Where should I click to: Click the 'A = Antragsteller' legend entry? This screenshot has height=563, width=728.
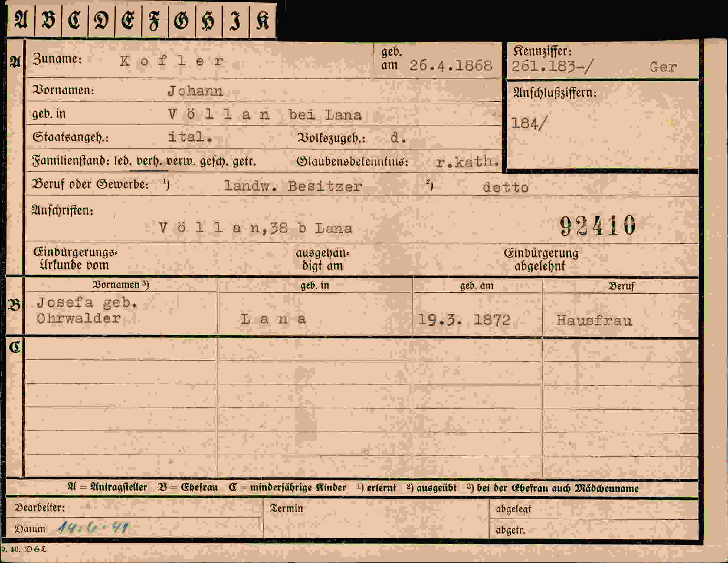pyautogui.click(x=107, y=487)
